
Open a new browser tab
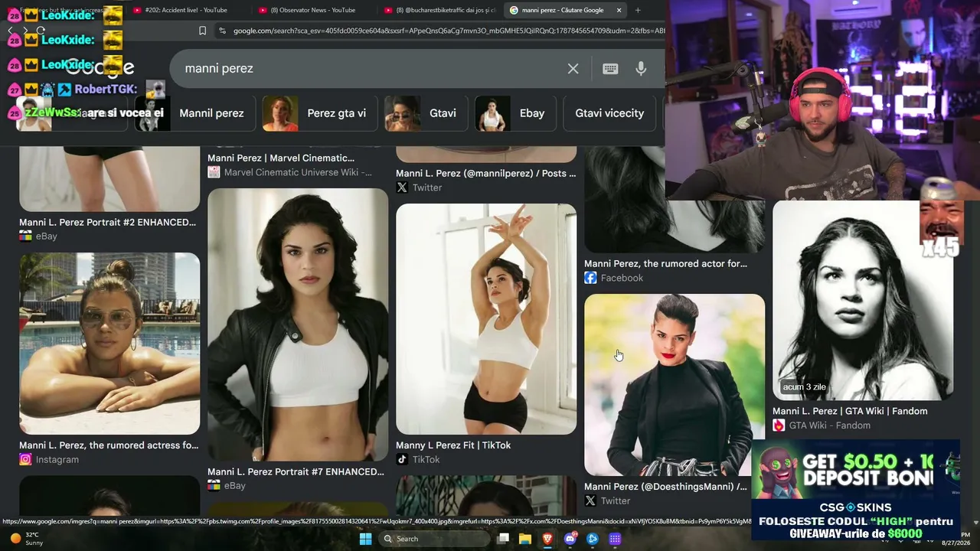[x=638, y=10]
